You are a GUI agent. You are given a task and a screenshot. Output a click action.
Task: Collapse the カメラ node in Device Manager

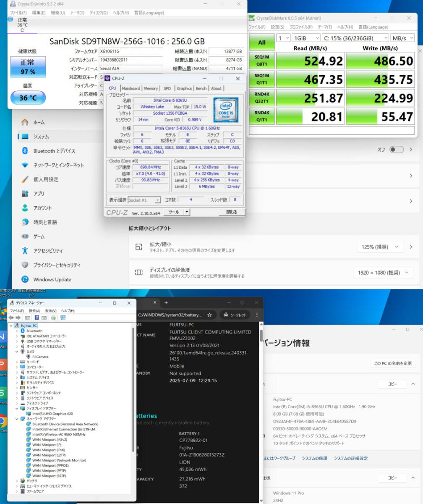17,352
